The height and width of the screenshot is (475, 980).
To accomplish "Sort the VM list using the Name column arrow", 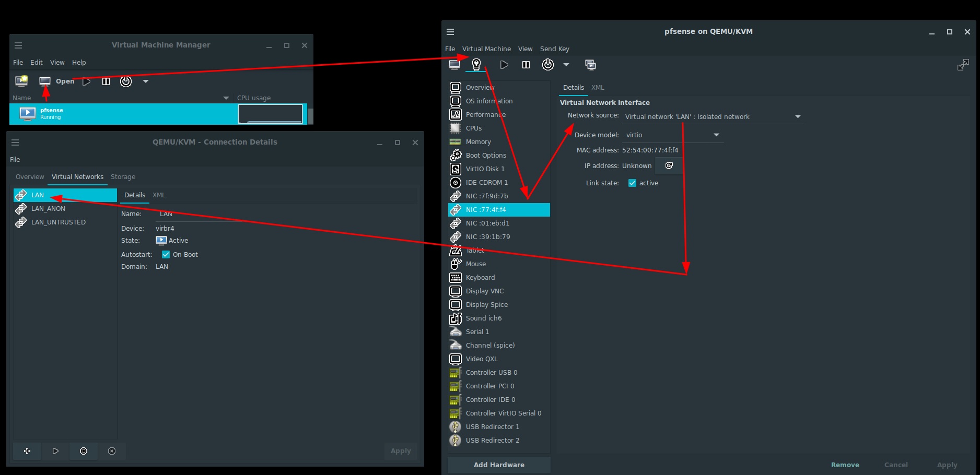I will 226,98.
